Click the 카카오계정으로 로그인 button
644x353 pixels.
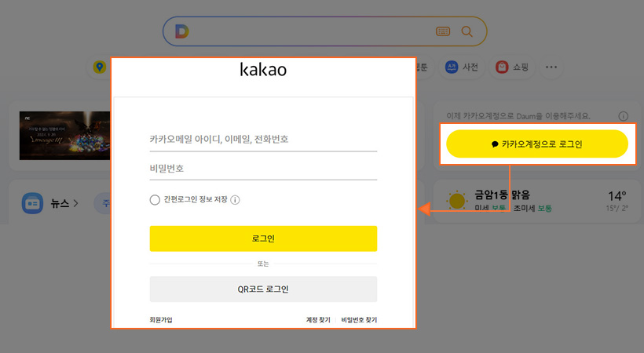(537, 144)
